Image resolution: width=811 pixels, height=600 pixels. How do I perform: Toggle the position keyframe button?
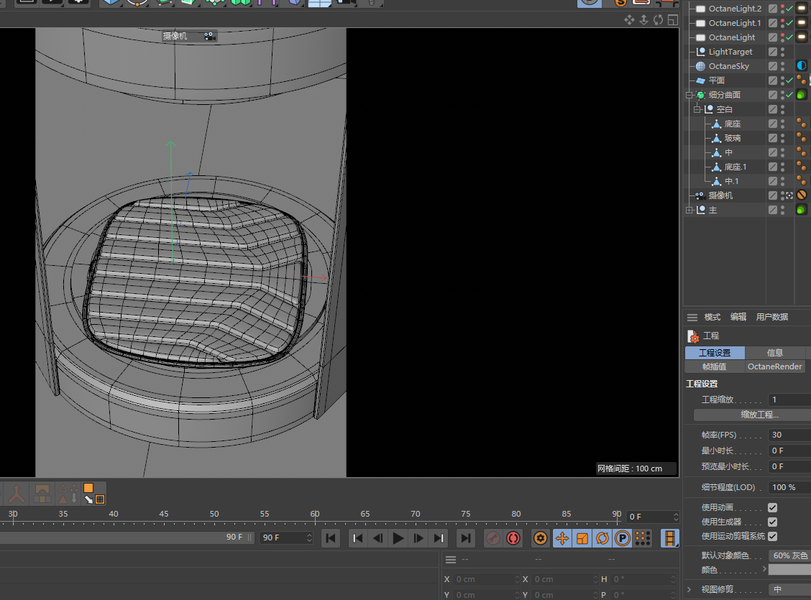click(x=562, y=538)
